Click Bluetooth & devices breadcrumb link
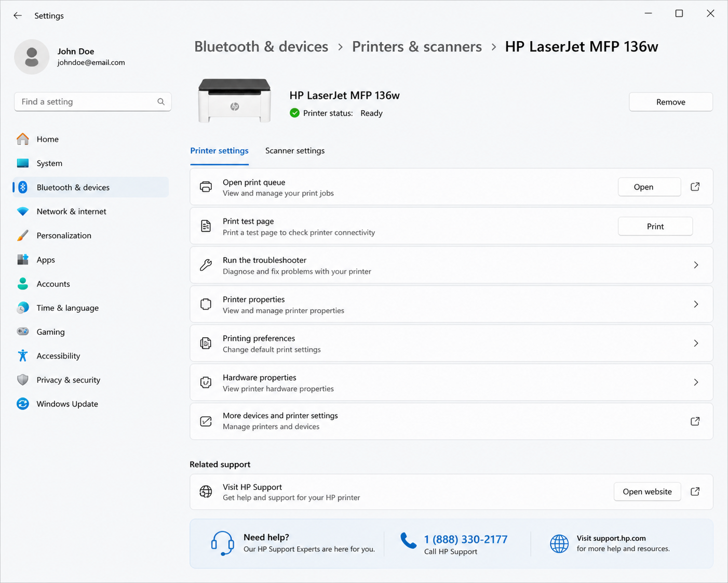Image resolution: width=728 pixels, height=583 pixels. [x=261, y=47]
